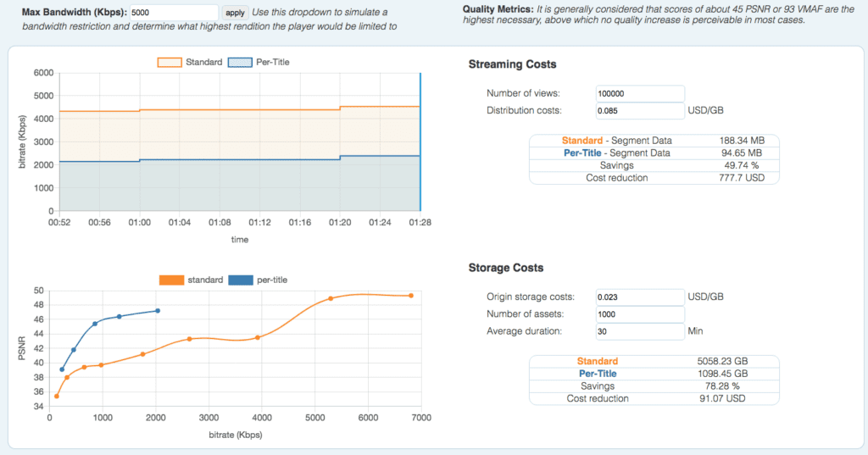
Task: Click the first standard PSNR point near 35
Action: click(x=57, y=397)
